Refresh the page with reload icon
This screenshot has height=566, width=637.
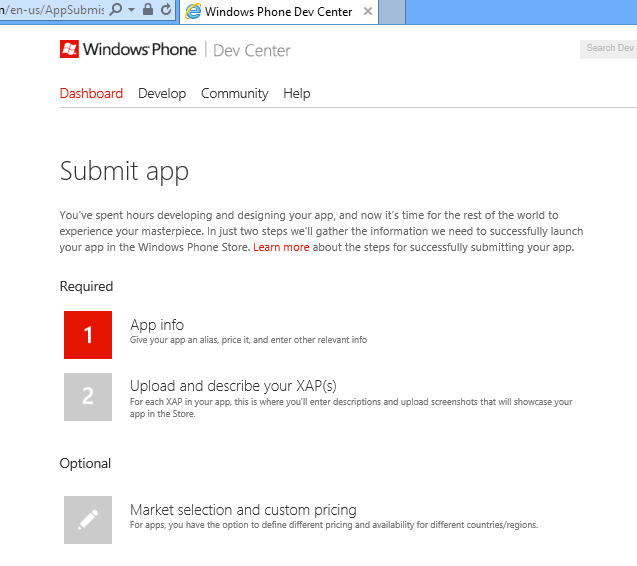pyautogui.click(x=166, y=9)
